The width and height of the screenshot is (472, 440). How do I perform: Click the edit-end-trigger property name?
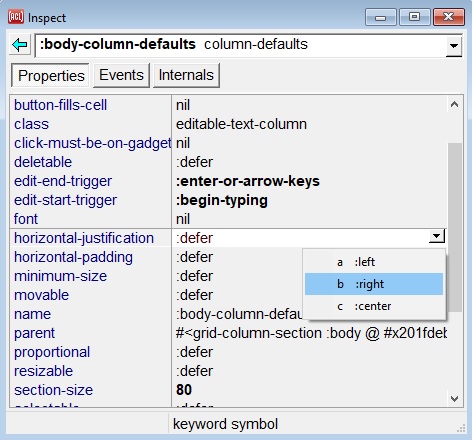tap(63, 181)
